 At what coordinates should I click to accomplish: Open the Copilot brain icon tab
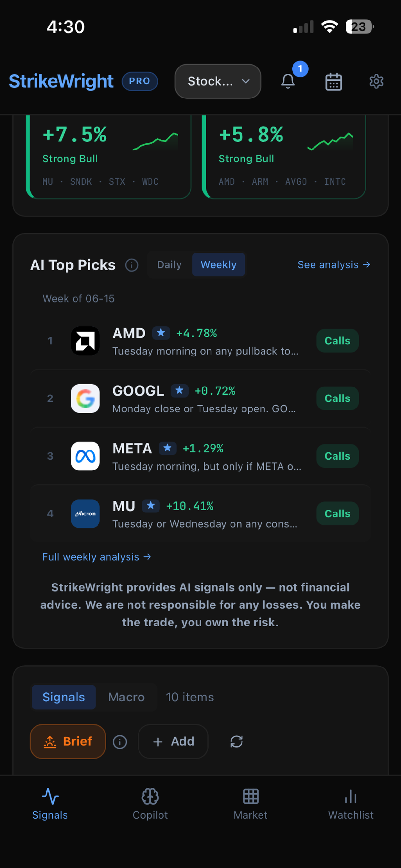(150, 804)
